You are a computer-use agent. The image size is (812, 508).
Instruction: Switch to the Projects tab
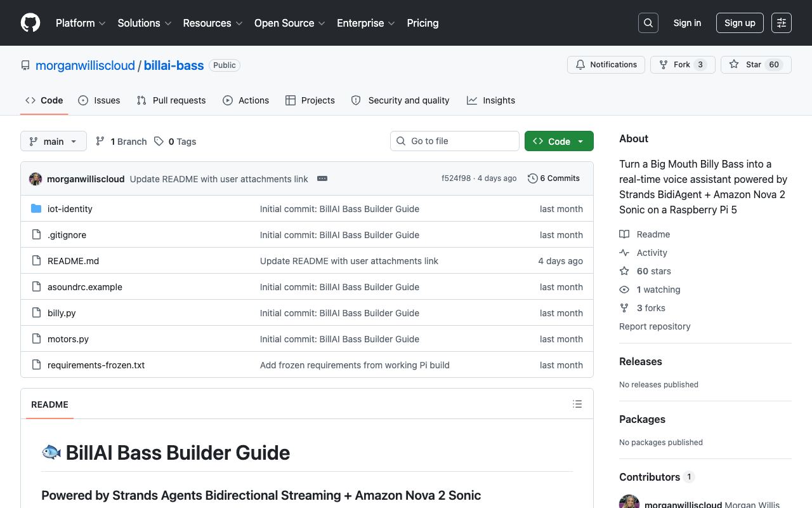[310, 100]
